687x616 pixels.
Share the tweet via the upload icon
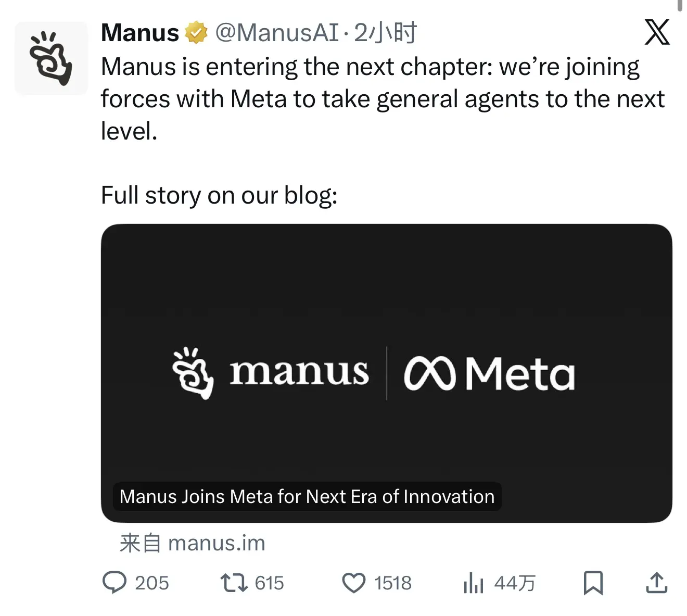(x=655, y=583)
